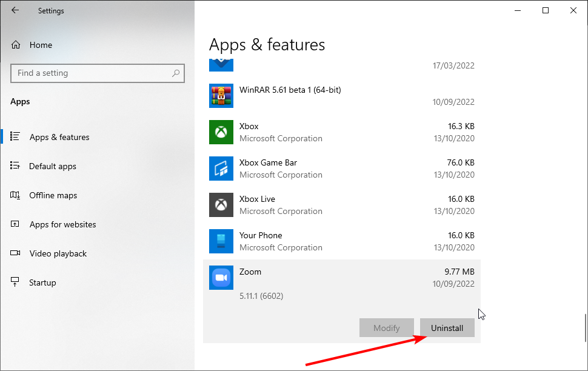Open the Offline maps section

point(53,195)
